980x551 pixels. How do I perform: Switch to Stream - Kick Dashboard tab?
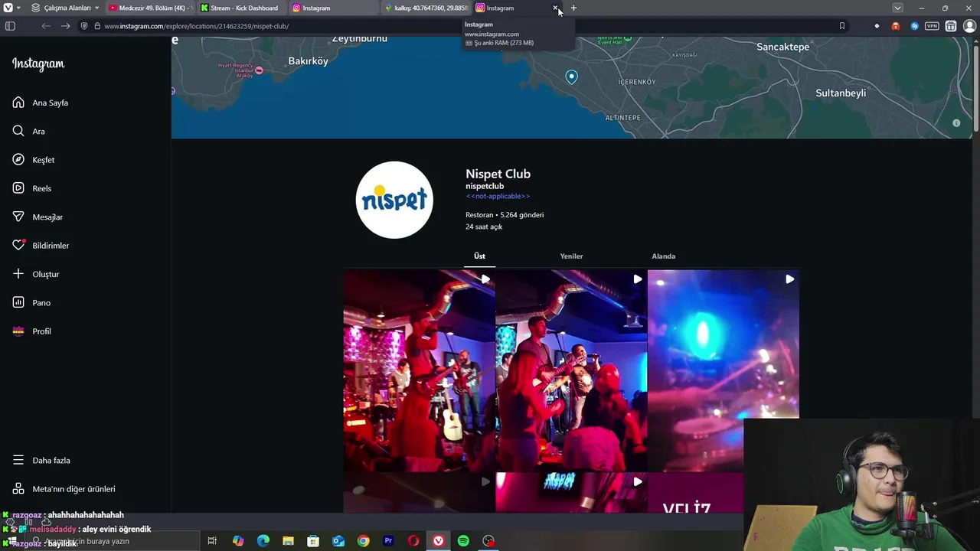[241, 8]
